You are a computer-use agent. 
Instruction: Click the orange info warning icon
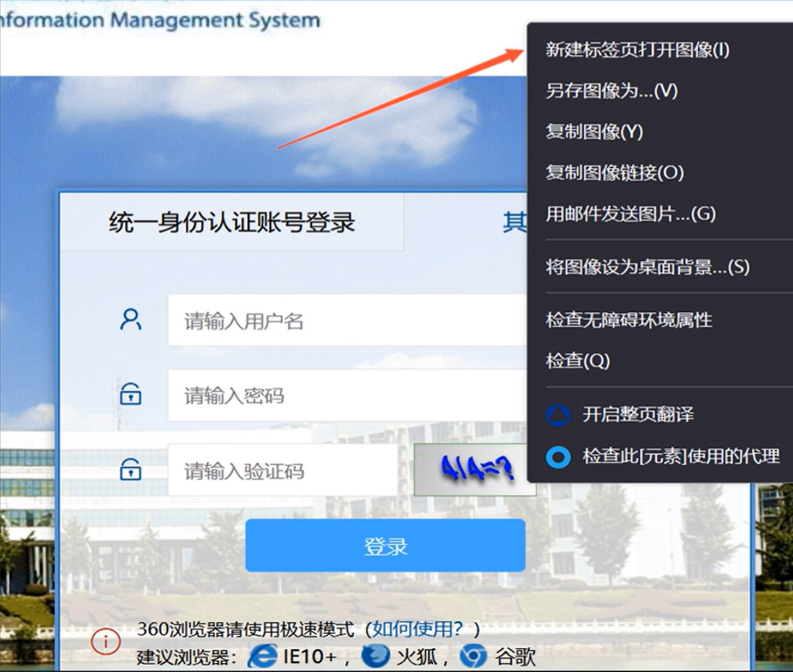coord(106,641)
